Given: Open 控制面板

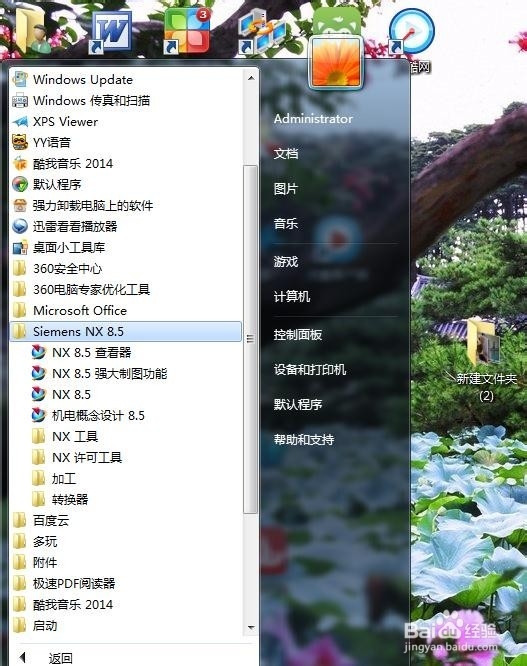Looking at the screenshot, I should pyautogui.click(x=298, y=335).
